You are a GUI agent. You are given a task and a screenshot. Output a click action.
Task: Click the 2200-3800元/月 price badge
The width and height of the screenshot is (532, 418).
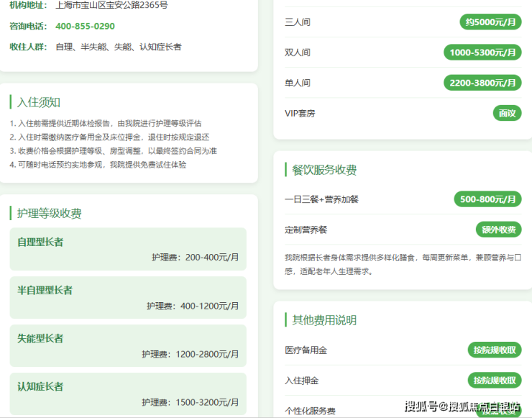(x=482, y=83)
